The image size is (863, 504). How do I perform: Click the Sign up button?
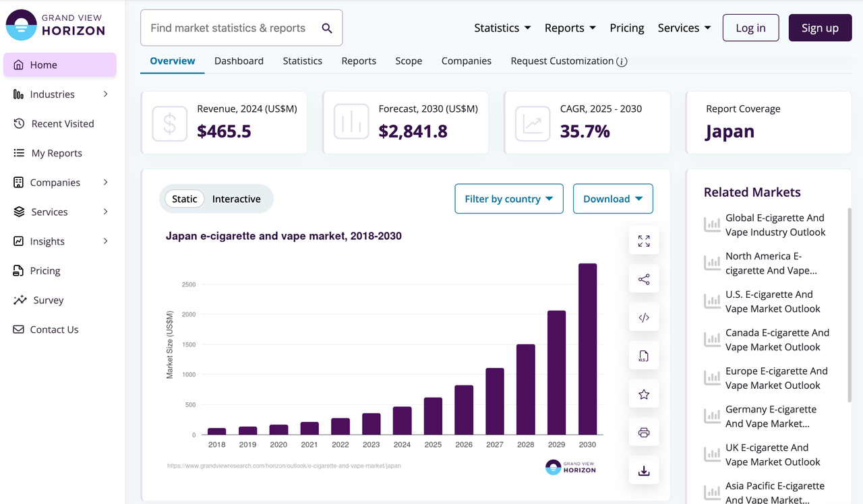[x=820, y=28]
